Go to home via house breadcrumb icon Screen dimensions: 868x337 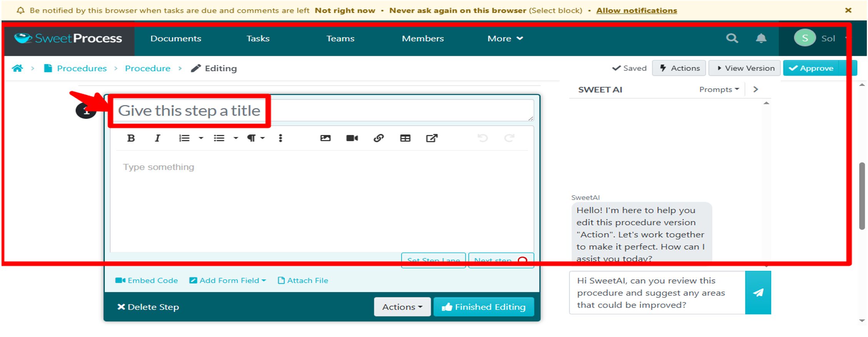pyautogui.click(x=17, y=68)
